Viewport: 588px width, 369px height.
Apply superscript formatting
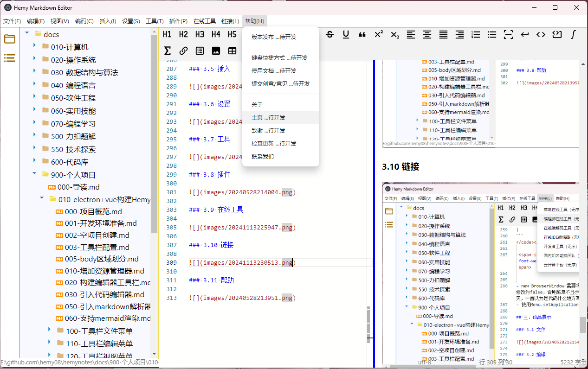tap(378, 34)
